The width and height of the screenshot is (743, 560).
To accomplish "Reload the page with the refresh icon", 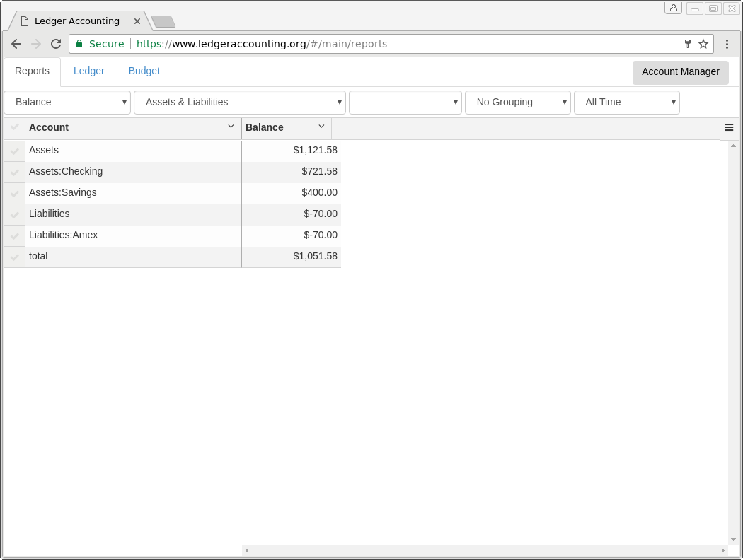I will (x=56, y=44).
